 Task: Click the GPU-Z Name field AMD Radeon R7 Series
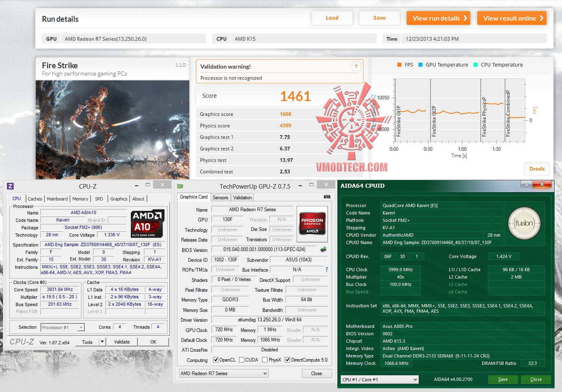(252, 210)
